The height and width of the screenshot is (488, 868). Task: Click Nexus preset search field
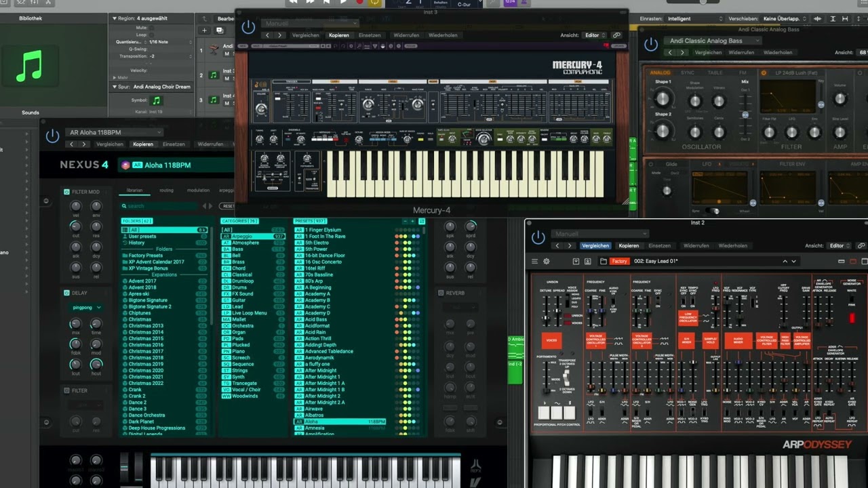click(x=159, y=206)
